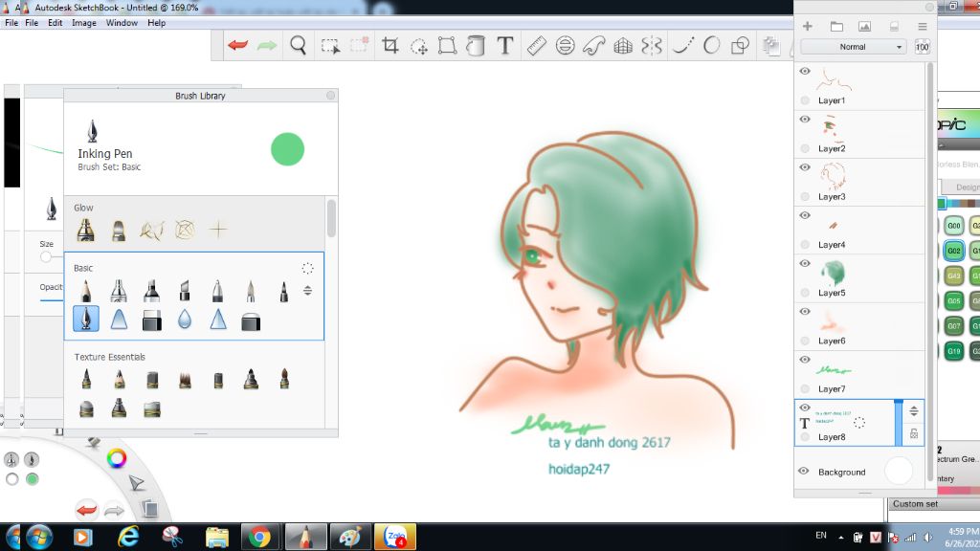Toggle the Ruler guide tool
Viewport: 980px width, 551px height.
point(536,46)
